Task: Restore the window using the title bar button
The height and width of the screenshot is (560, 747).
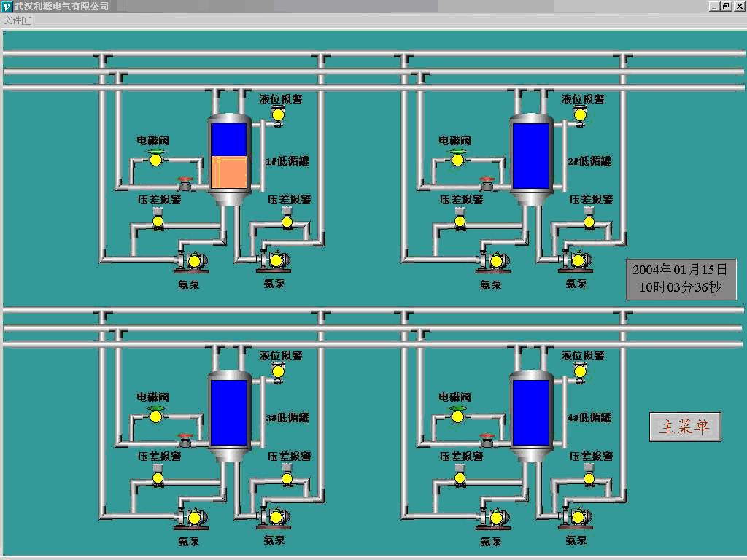Action: tap(725, 6)
